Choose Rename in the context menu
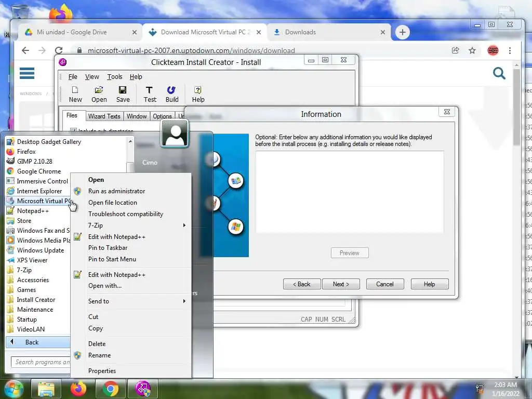Screen dimensions: 532x399 131,355
